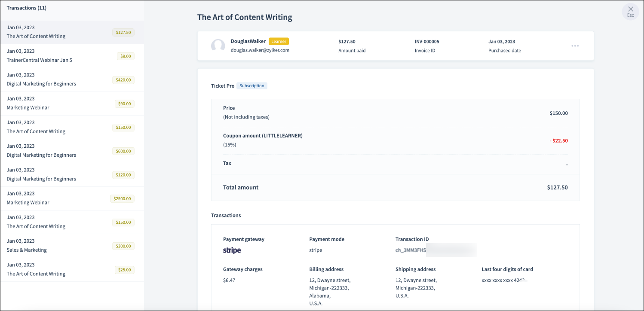Close the transaction details with Esc button
The width and height of the screenshot is (644, 311).
tap(630, 12)
